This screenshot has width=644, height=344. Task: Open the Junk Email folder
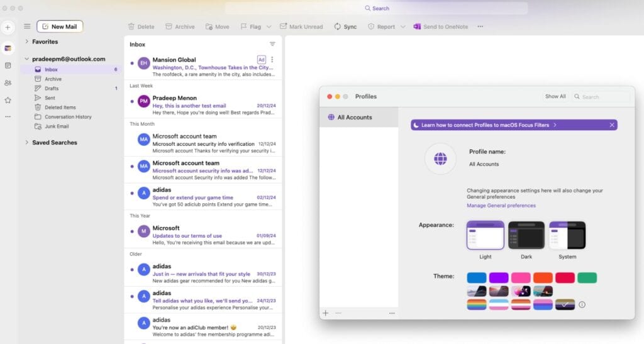pyautogui.click(x=72, y=126)
